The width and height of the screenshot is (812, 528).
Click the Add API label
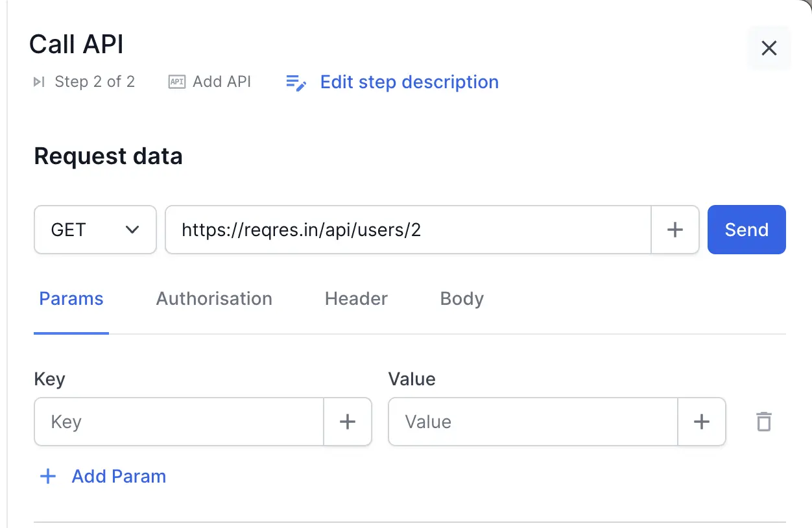[x=222, y=82]
